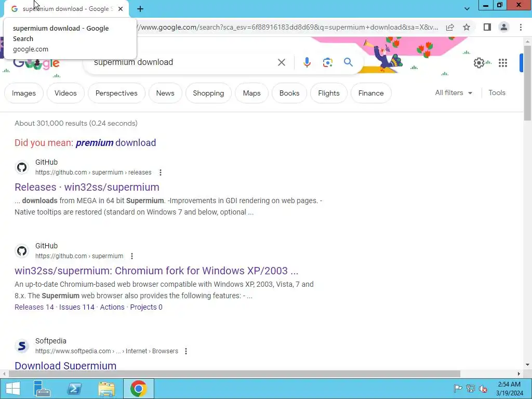Screen dimensions: 532x399
Task: Open the taskbar clock and date
Action: 509,389
